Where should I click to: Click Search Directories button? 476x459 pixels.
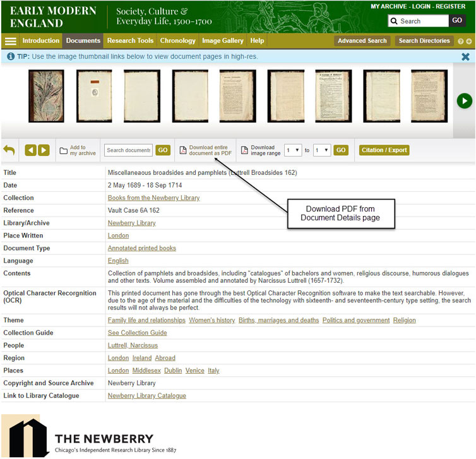pos(424,40)
